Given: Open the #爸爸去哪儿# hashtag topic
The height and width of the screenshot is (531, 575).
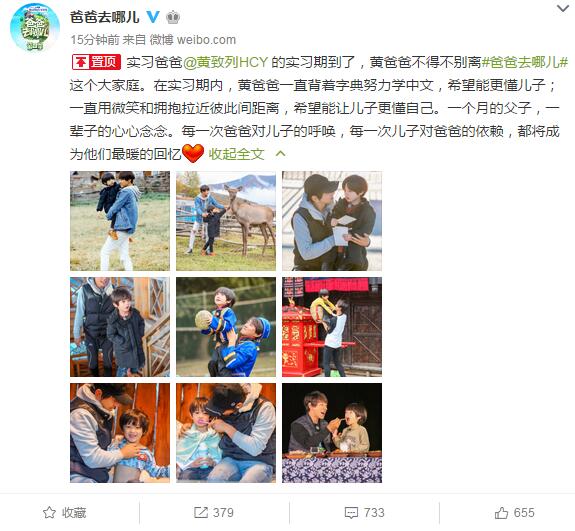Looking at the screenshot, I should coord(524,62).
